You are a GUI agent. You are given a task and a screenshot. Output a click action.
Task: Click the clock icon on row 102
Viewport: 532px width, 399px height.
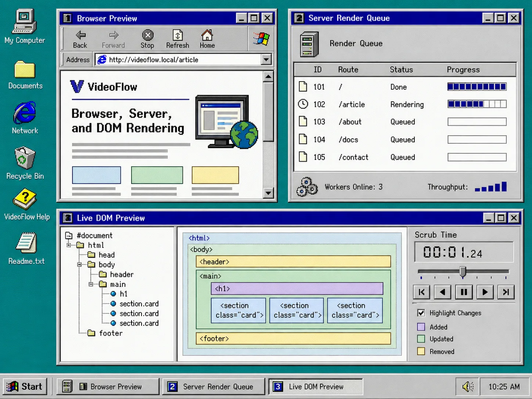point(303,104)
